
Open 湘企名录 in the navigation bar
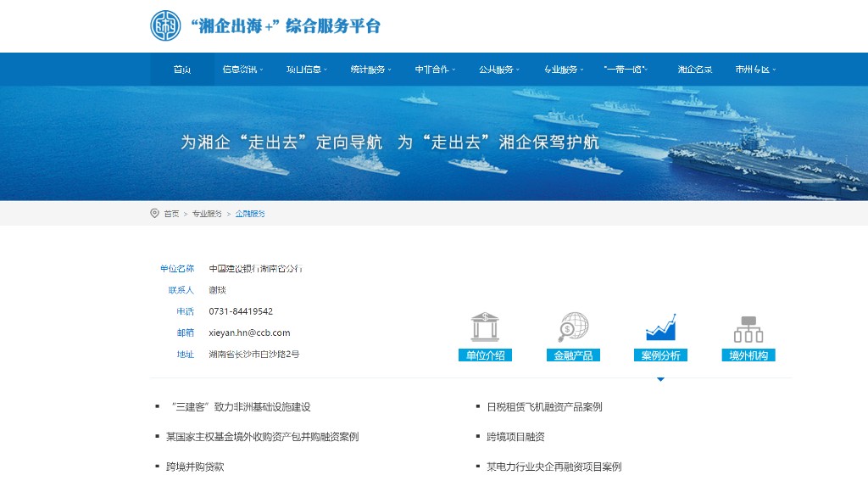[x=694, y=70]
